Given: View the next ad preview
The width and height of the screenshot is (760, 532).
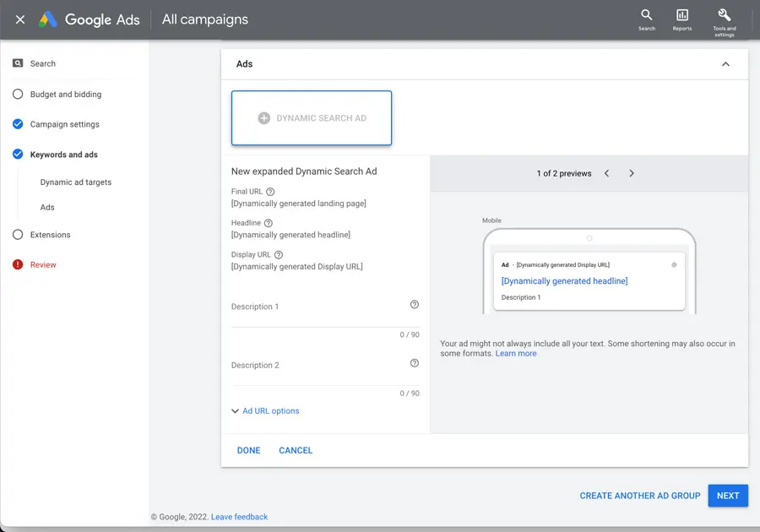Looking at the screenshot, I should click(x=632, y=173).
